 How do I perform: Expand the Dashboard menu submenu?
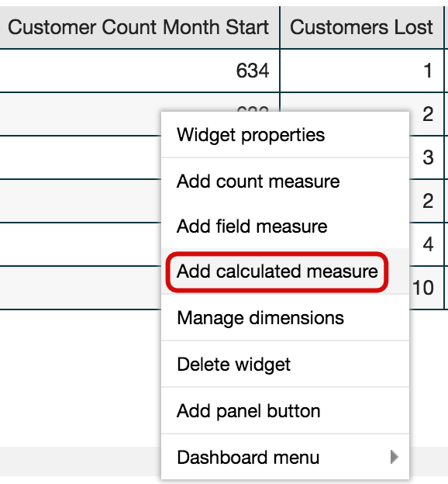[x=285, y=457]
